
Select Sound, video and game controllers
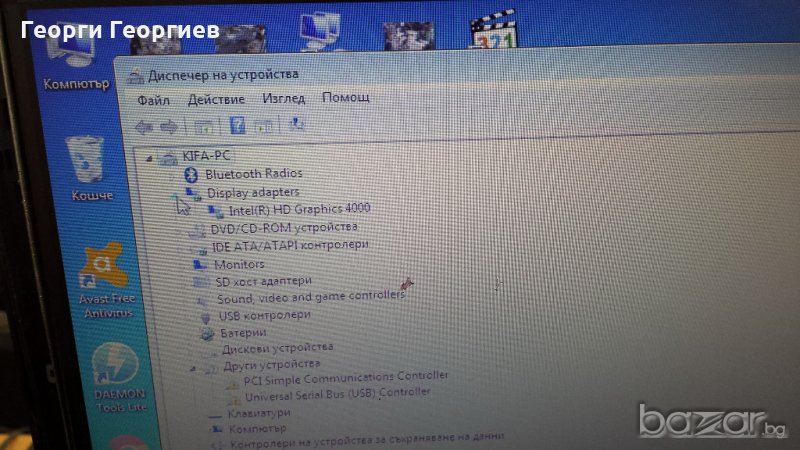tap(311, 297)
